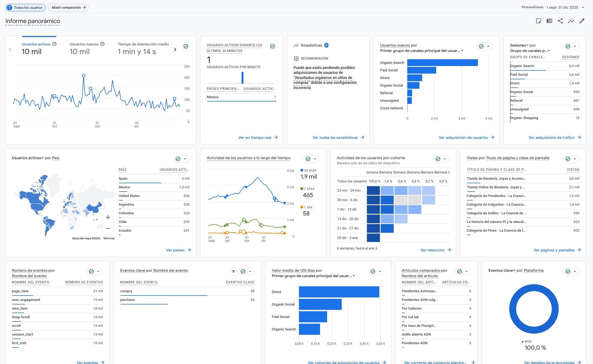The image size is (593, 364).
Task: Click Añadir comparación button
Action: click(69, 7)
